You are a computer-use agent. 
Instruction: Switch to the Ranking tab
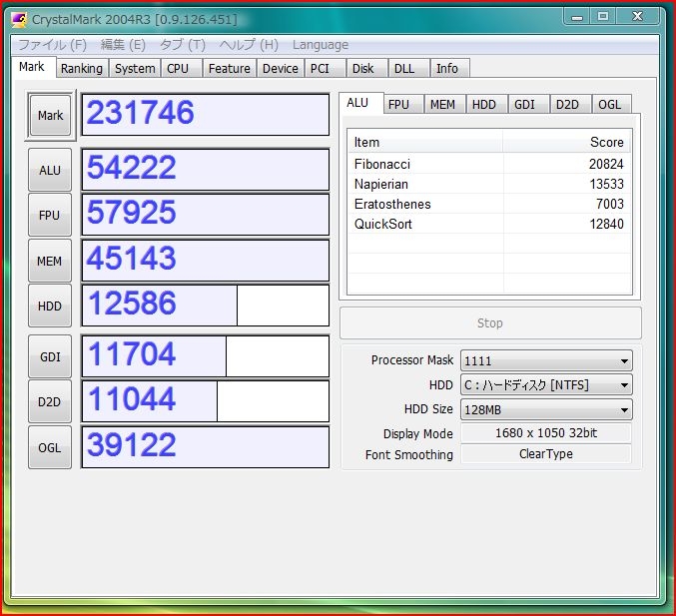(x=81, y=69)
